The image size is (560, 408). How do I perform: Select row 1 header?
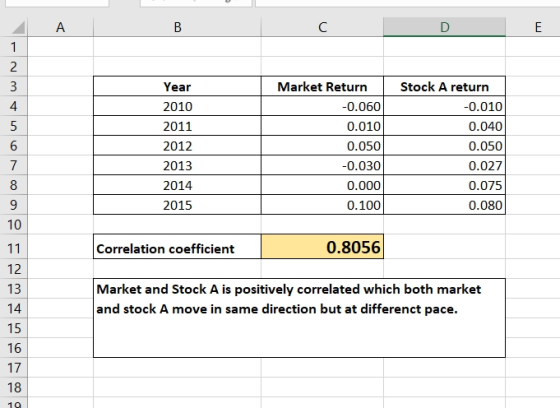tap(14, 47)
